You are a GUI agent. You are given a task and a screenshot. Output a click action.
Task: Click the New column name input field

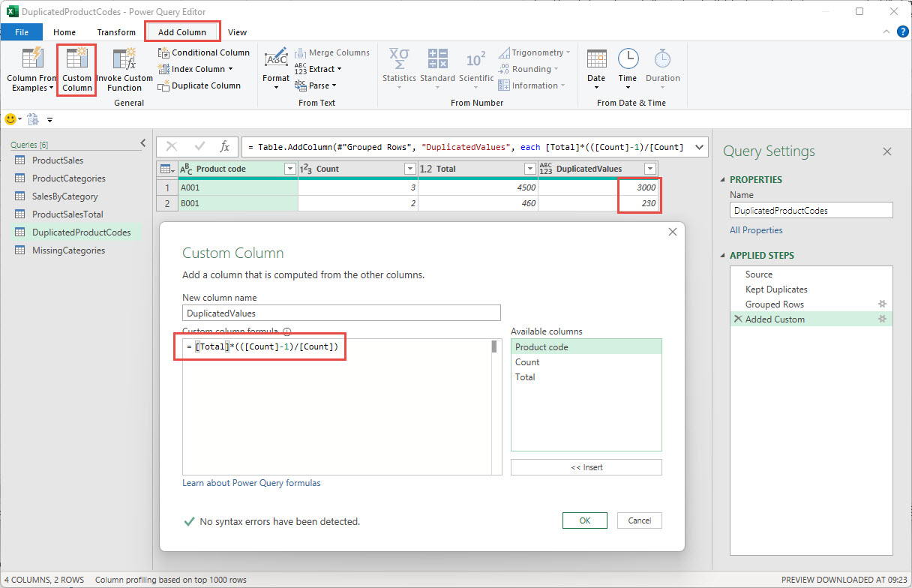[341, 312]
